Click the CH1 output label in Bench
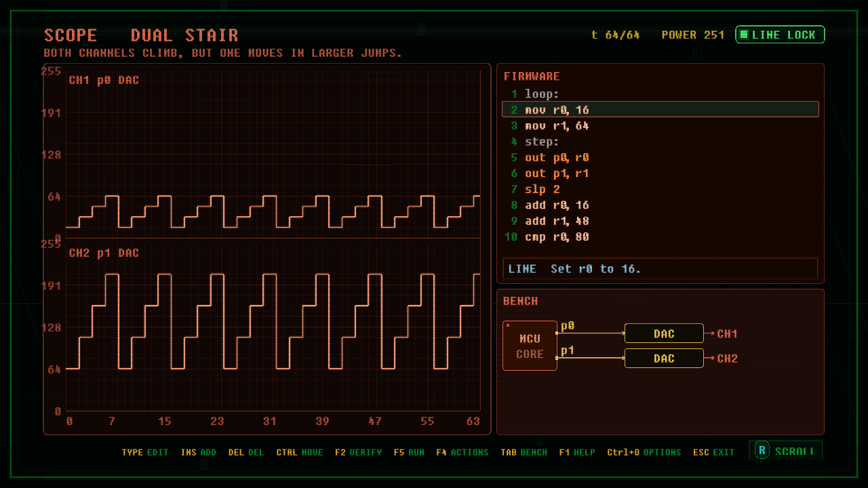Screen dimensions: 868x488 (x=727, y=333)
